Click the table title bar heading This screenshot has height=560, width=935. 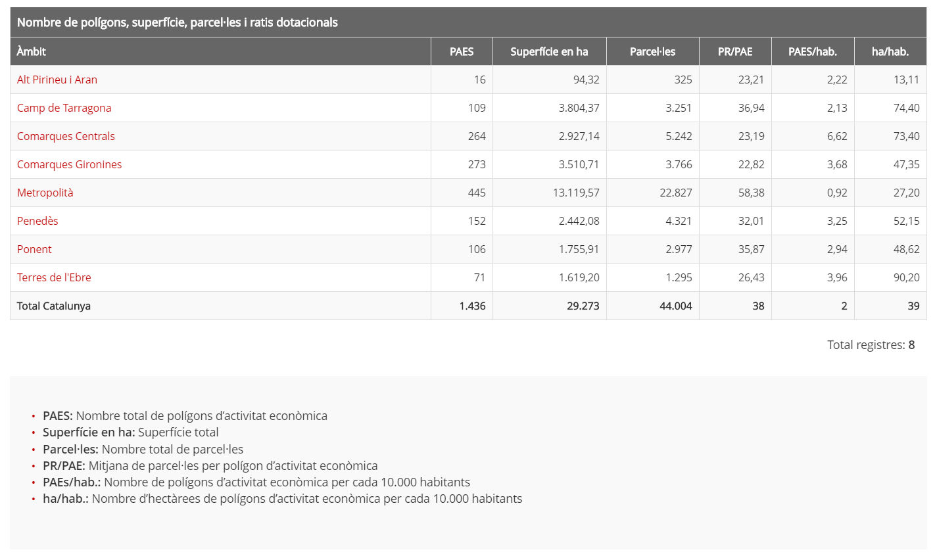(x=178, y=22)
